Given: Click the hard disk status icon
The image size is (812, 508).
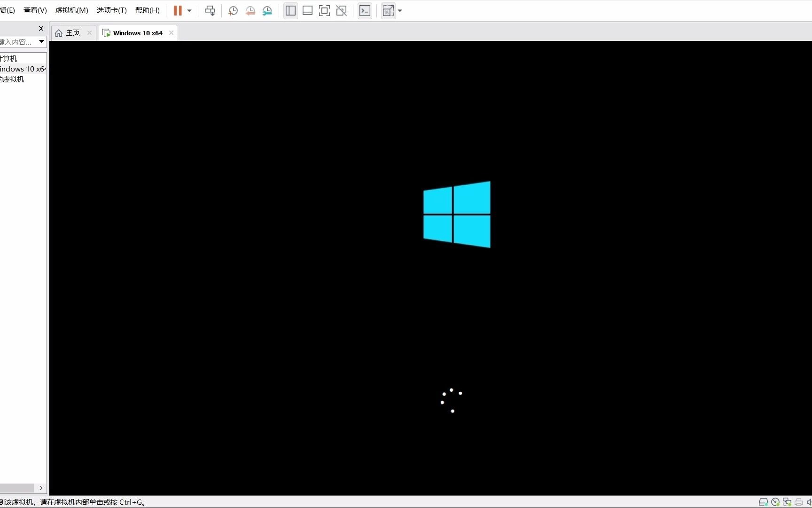Looking at the screenshot, I should pos(763,502).
